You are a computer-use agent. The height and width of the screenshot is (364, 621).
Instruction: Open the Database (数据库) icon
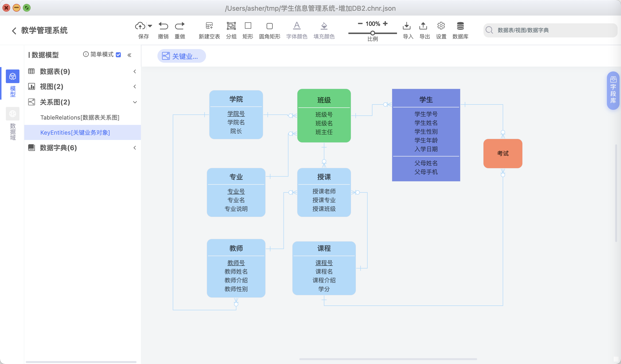pos(460,26)
